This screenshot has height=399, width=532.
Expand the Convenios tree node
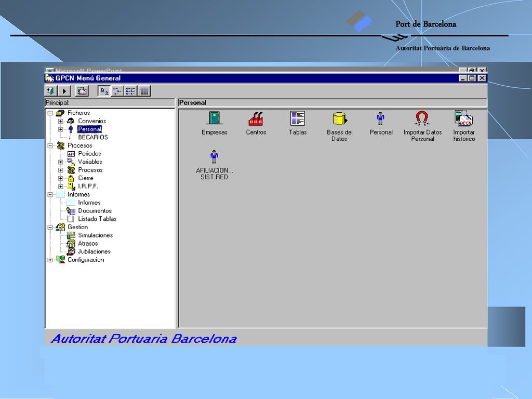click(x=61, y=121)
